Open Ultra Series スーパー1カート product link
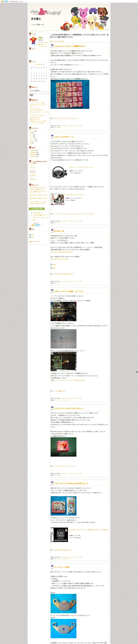Viewport: 138px width, 644px height. click(75, 194)
